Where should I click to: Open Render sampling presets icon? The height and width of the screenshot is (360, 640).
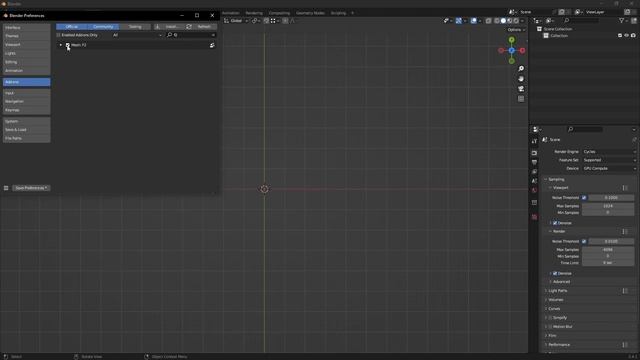coord(625,231)
